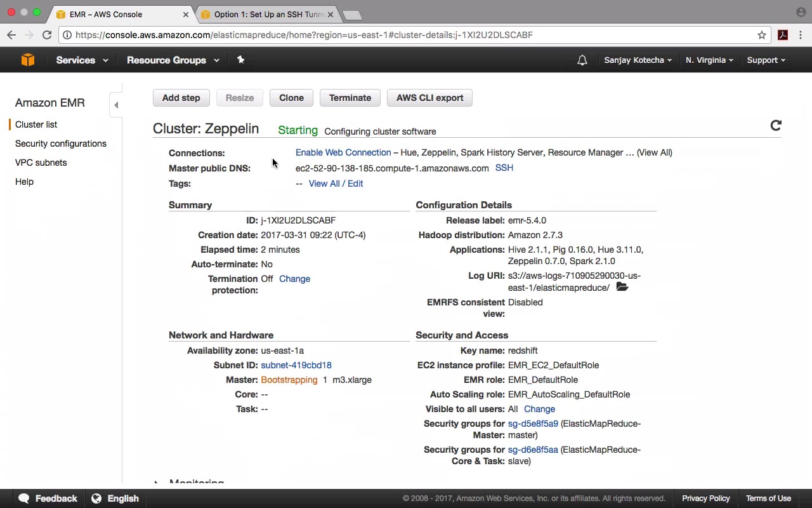This screenshot has width=812, height=508.
Task: Change Termination protection setting
Action: point(294,279)
